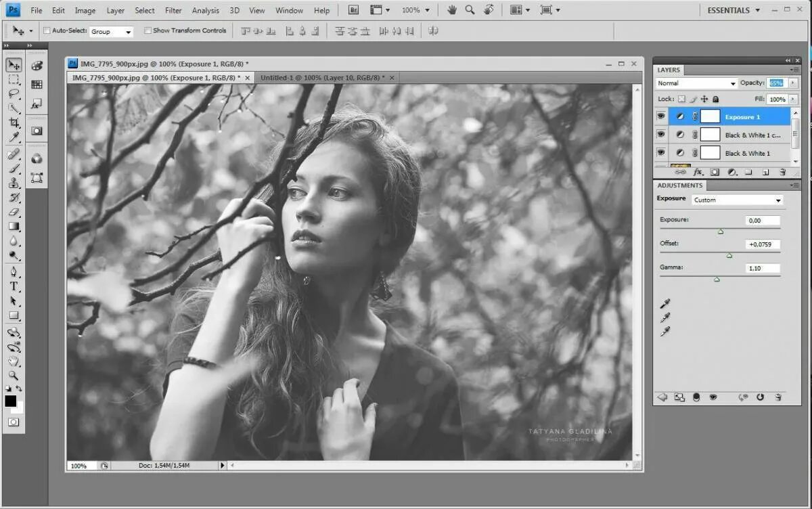Swap foreground and background colors
Viewport: 812px width, 509px height.
19,389
